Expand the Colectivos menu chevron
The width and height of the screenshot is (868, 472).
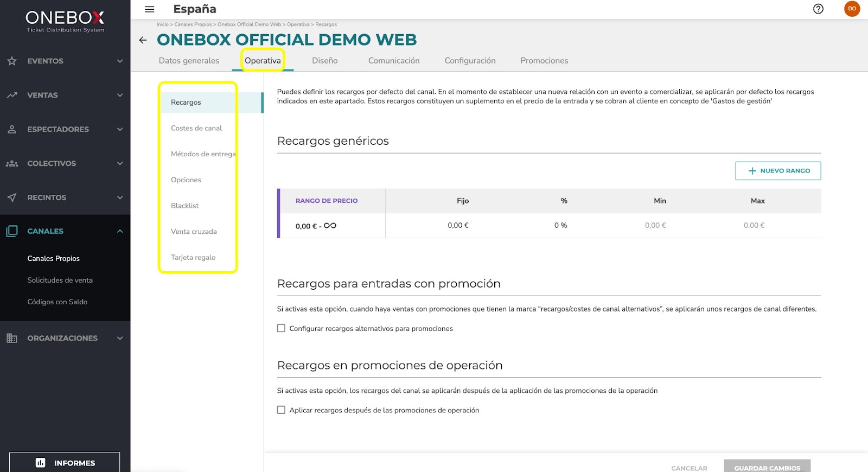pyautogui.click(x=120, y=163)
